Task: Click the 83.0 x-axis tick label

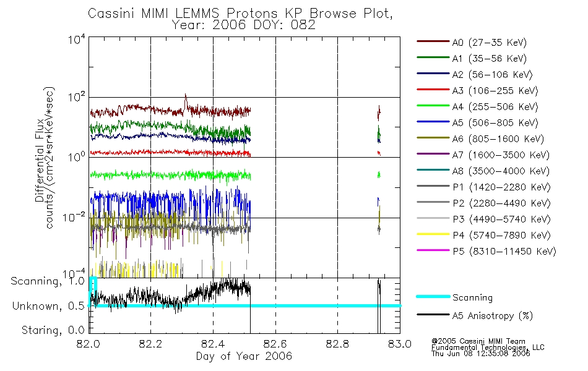Action: (x=400, y=344)
